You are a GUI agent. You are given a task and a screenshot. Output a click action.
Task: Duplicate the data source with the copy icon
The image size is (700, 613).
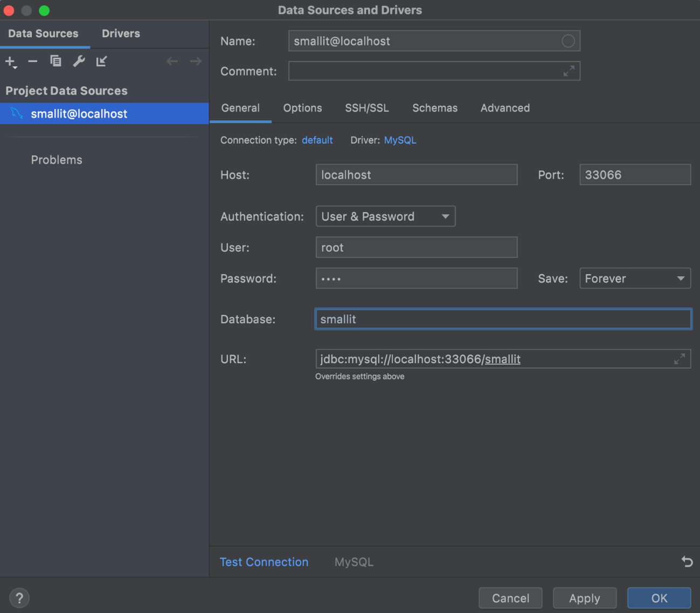coord(56,61)
